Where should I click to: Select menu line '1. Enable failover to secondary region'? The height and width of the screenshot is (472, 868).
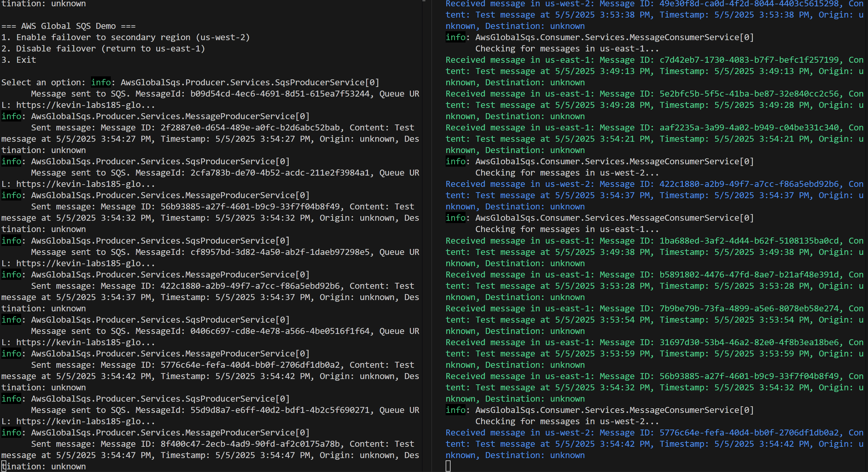point(125,38)
